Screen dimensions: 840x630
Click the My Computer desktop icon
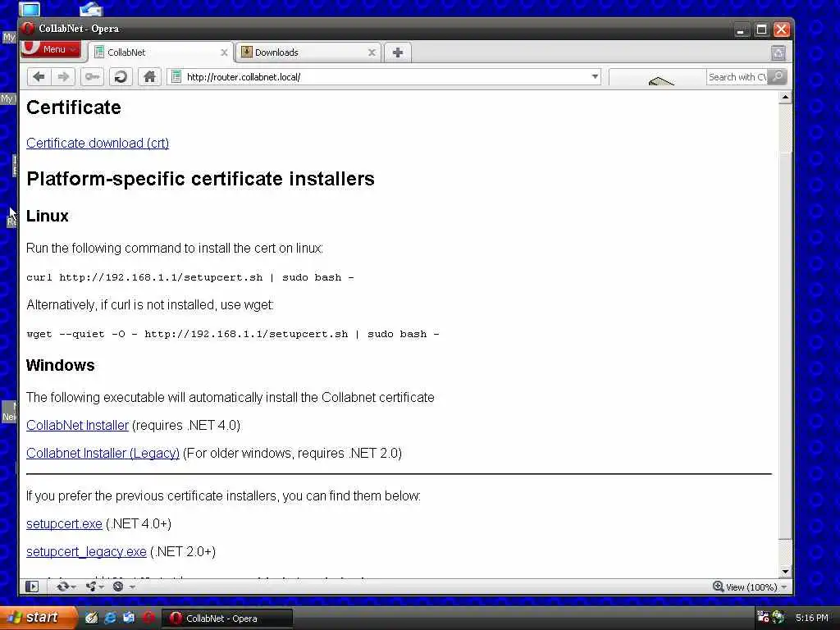29,8
